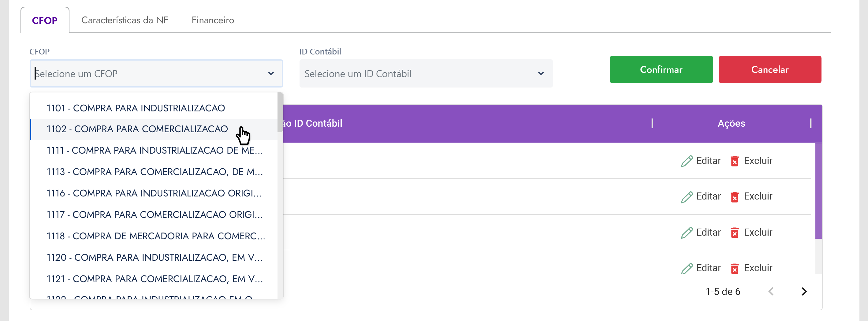Click the pencil Editar icon in second row

point(687,196)
